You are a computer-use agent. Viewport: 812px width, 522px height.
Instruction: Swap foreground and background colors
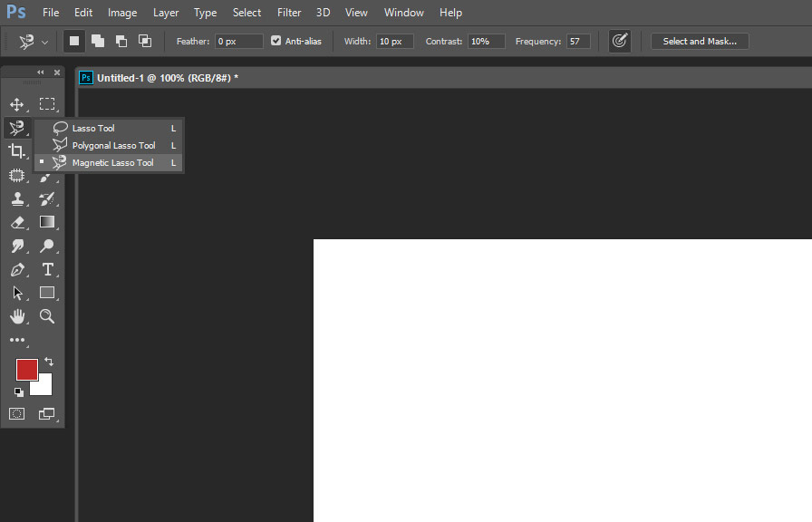pyautogui.click(x=50, y=361)
